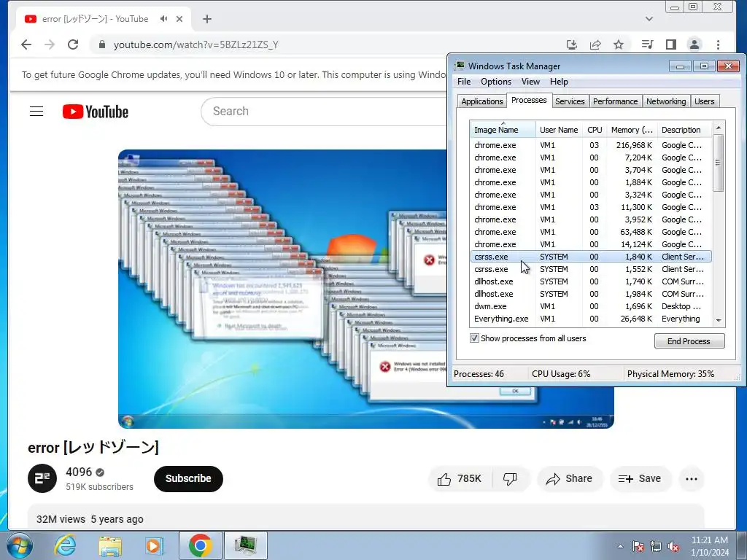This screenshot has width=747, height=560.
Task: Select csrss.exe row with 1,552 K
Action: click(x=591, y=269)
